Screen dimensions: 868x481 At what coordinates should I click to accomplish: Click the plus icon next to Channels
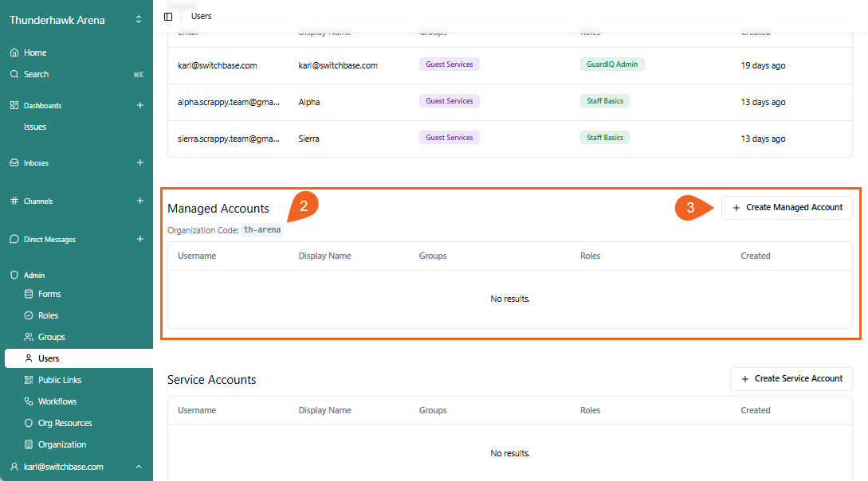point(140,201)
